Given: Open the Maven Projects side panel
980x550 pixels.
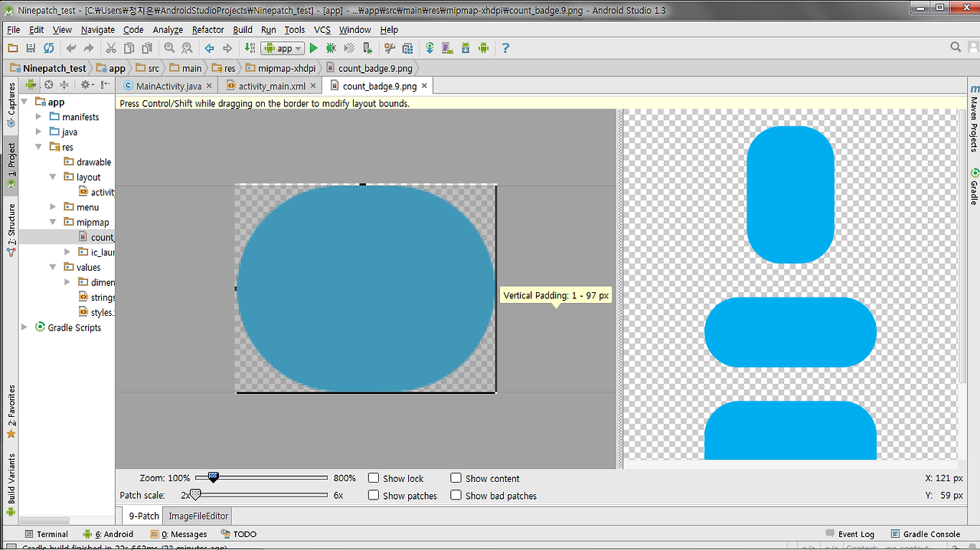Looking at the screenshot, I should coord(974,119).
